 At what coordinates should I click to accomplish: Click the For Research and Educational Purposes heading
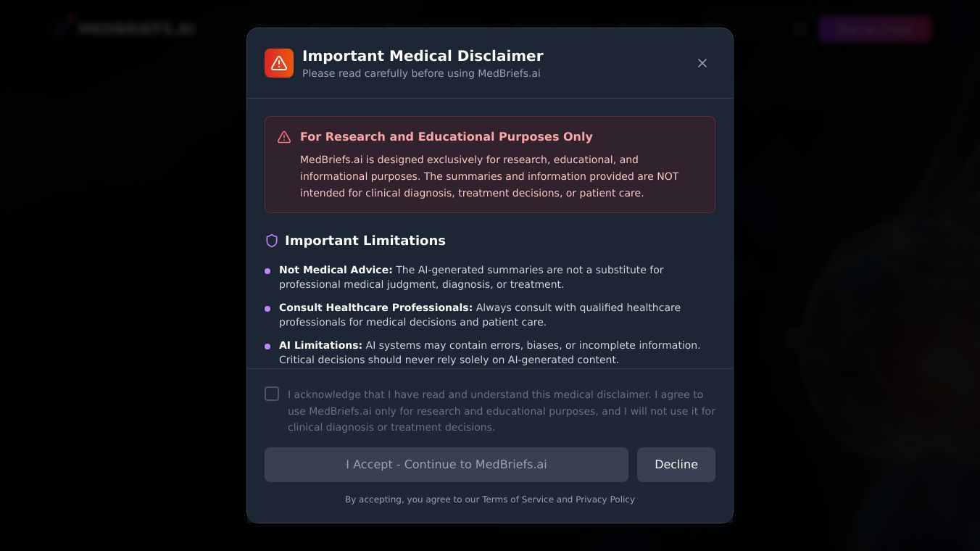point(446,137)
